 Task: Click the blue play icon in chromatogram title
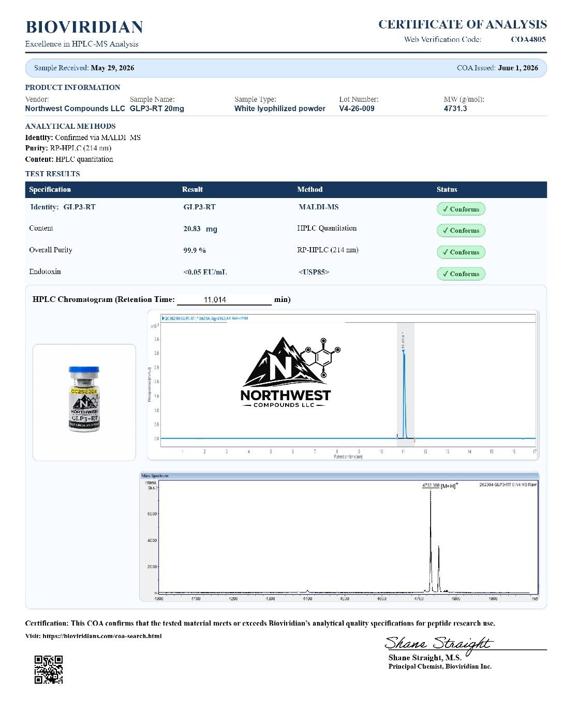(x=163, y=318)
